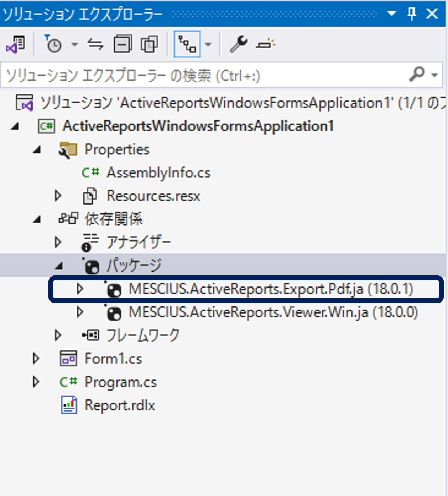Open the dropdown beside the pending changes filter

pyautogui.click(x=74, y=45)
